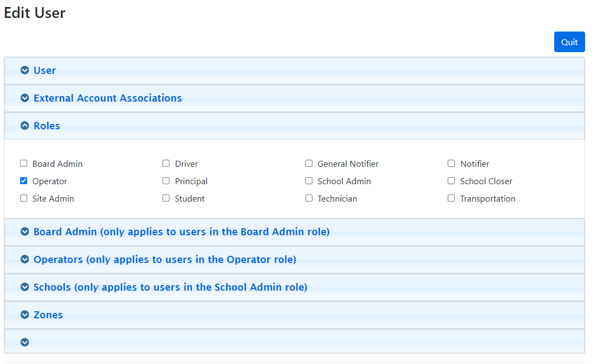
Task: Select the Technician checkbox label
Action: pos(337,199)
